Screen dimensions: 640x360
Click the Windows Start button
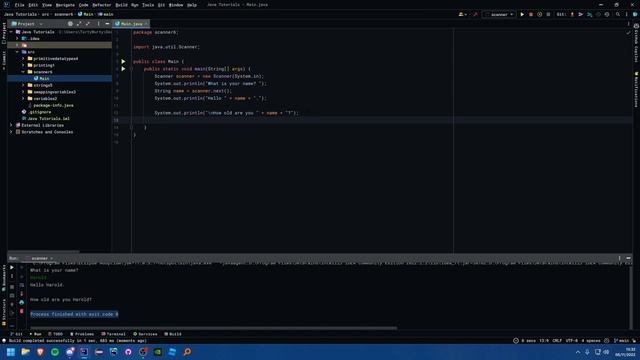pos(11,352)
